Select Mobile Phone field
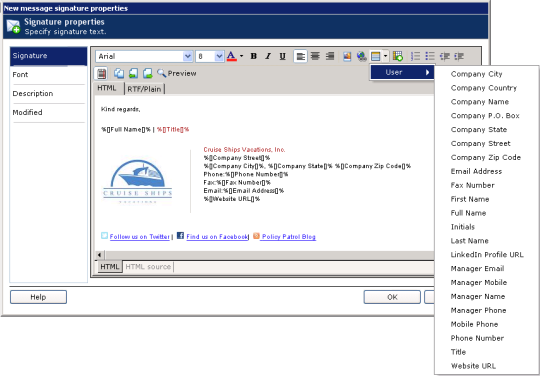540x376 pixels. 474,324
